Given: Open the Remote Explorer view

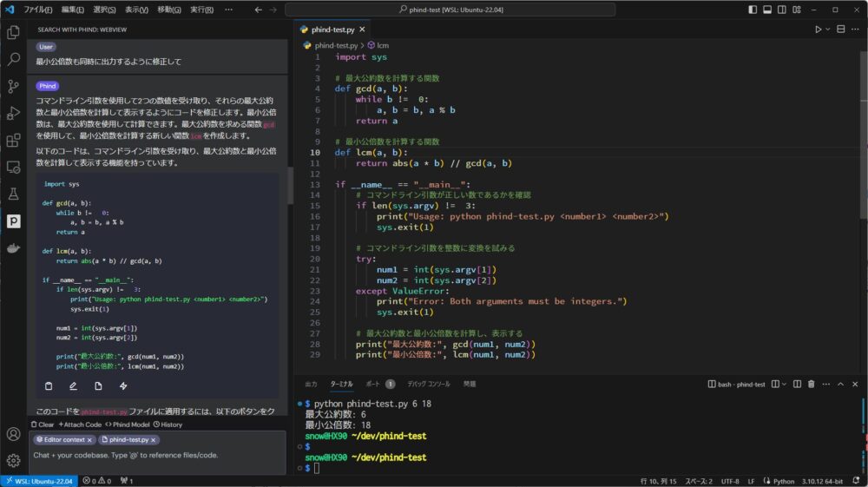Looking at the screenshot, I should coord(13,168).
